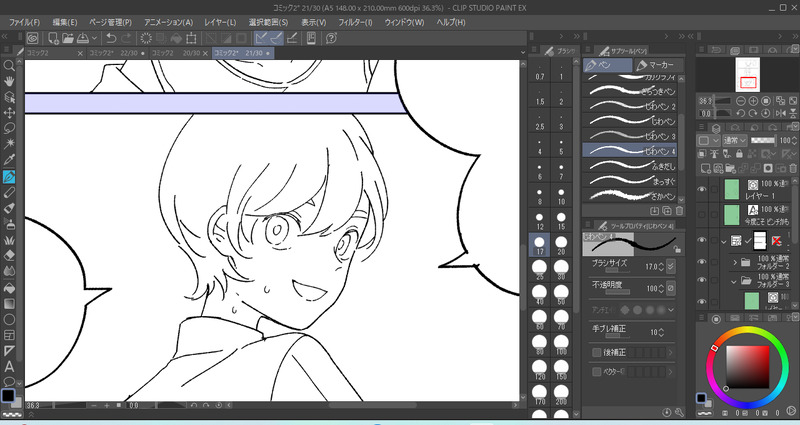Toggle visibility of フォルダー 2

(702, 262)
